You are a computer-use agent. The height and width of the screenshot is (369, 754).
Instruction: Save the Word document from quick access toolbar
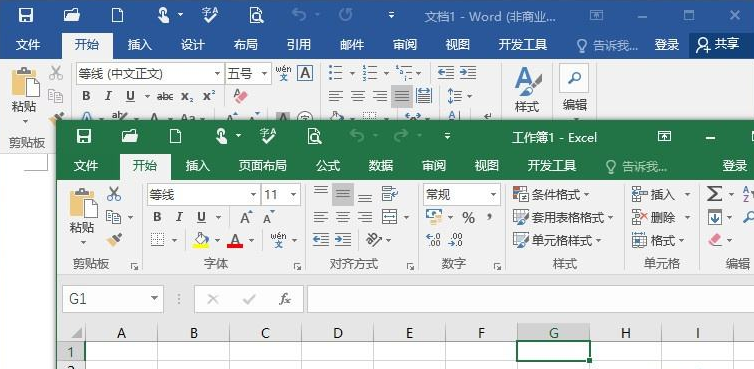pyautogui.click(x=26, y=15)
